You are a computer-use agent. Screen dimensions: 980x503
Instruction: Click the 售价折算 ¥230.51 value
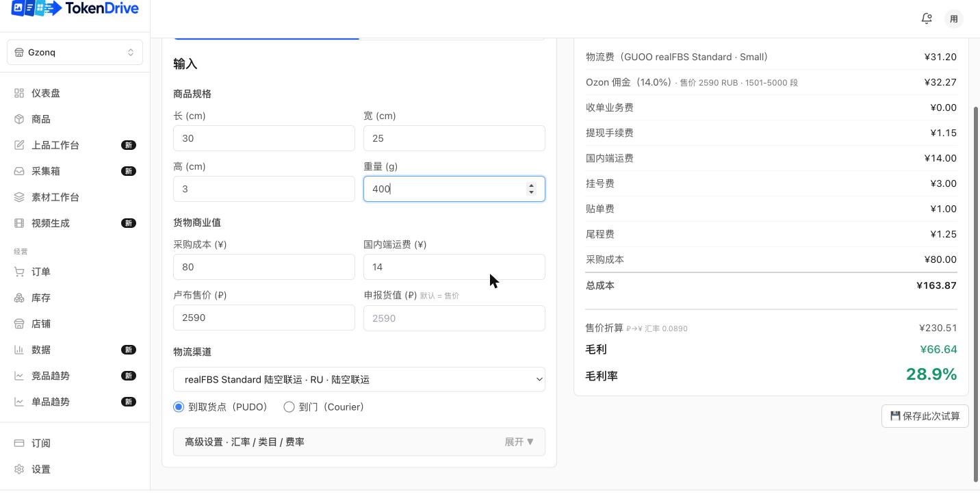[938, 328]
